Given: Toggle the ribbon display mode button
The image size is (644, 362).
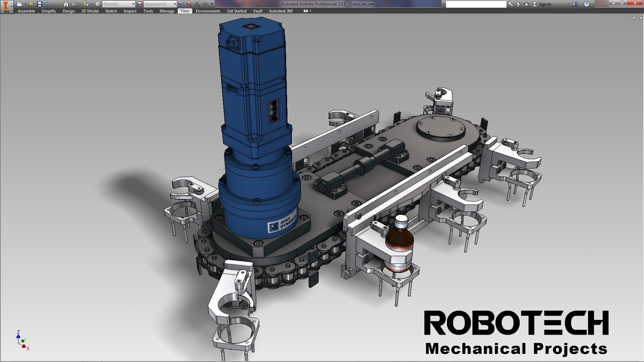Looking at the screenshot, I should (305, 11).
